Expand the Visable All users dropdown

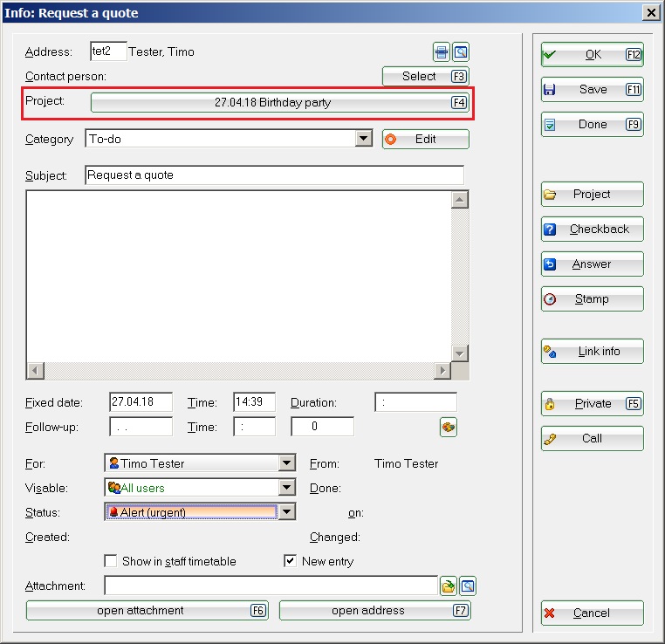286,488
